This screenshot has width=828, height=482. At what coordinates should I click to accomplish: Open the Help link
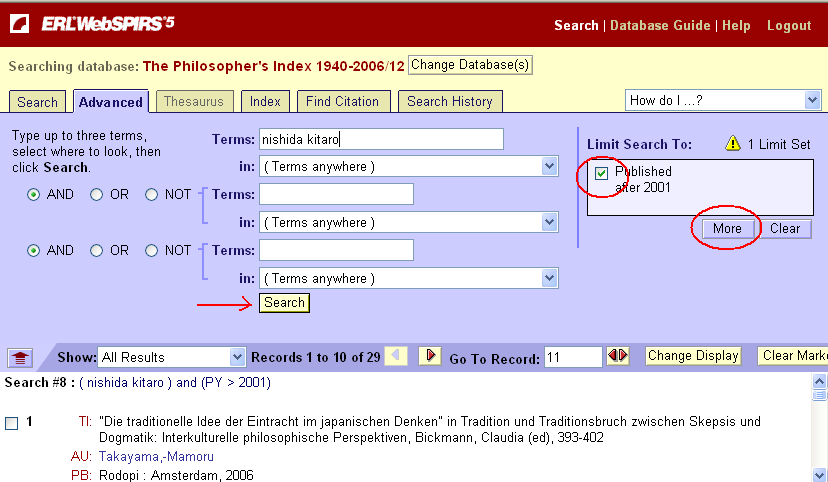click(x=736, y=25)
